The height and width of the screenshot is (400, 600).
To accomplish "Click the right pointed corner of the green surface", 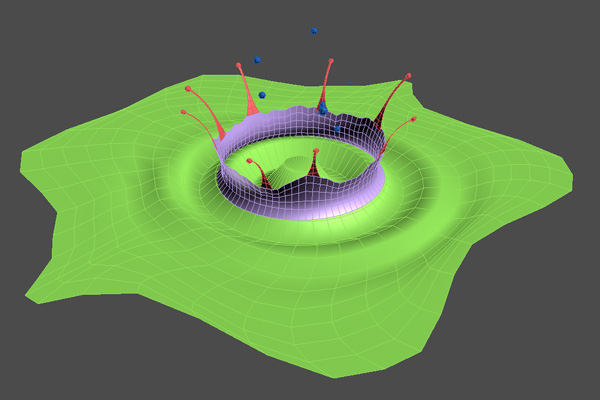I will pyautogui.click(x=574, y=184).
